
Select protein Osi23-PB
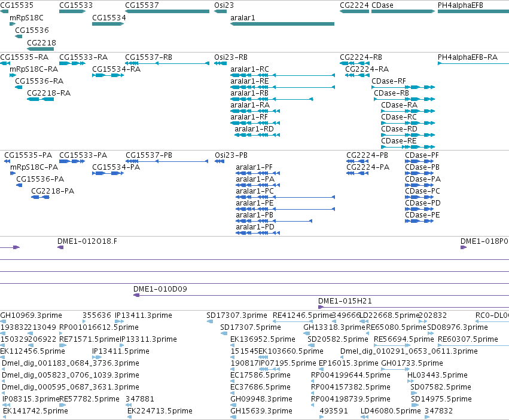click(220, 161)
